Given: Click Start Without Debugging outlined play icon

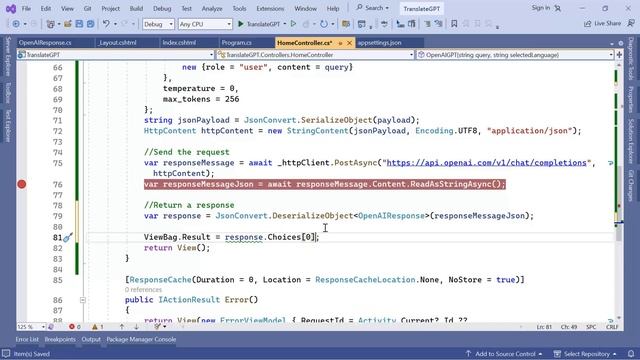Looking at the screenshot, I should click(293, 24).
